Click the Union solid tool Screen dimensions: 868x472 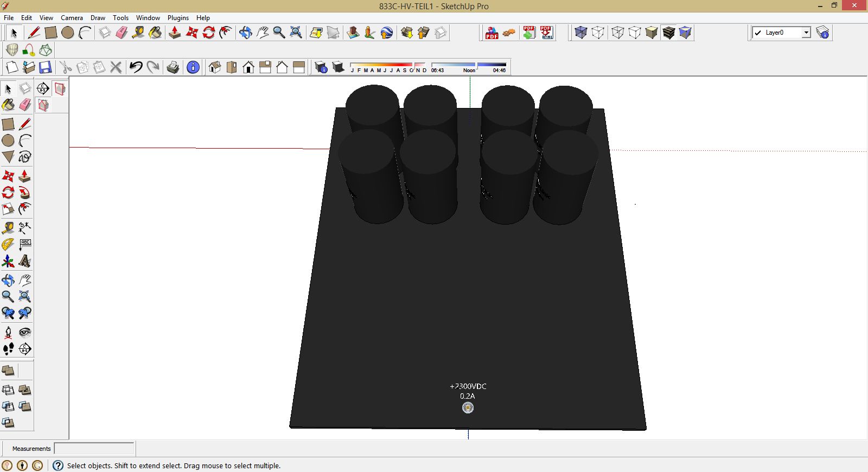(x=25, y=390)
